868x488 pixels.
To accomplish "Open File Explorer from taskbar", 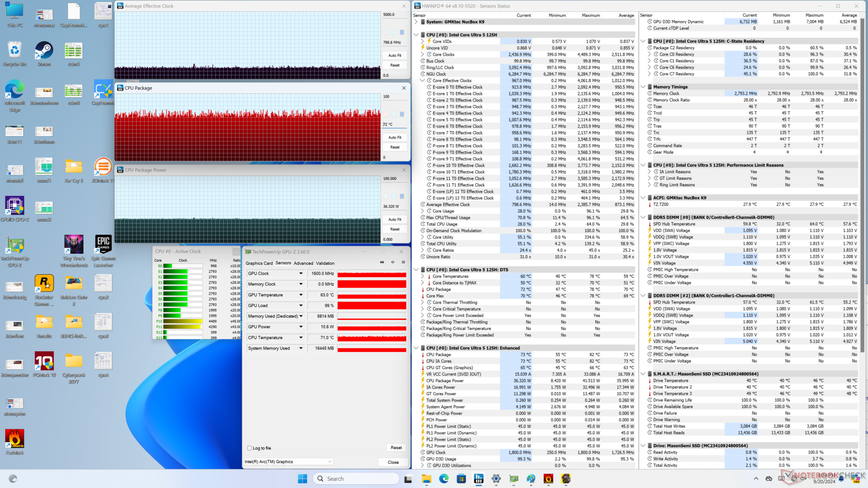I will click(x=426, y=479).
